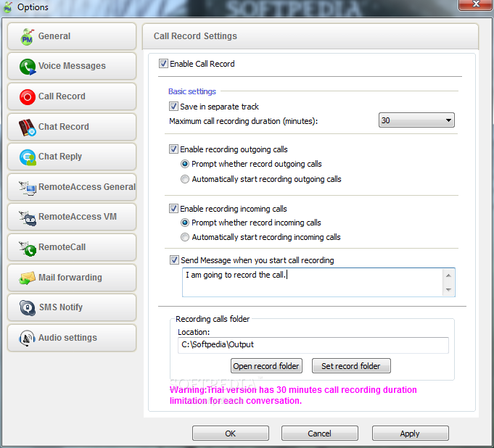494x448 pixels.
Task: Click the trial version warning text
Action: [293, 395]
